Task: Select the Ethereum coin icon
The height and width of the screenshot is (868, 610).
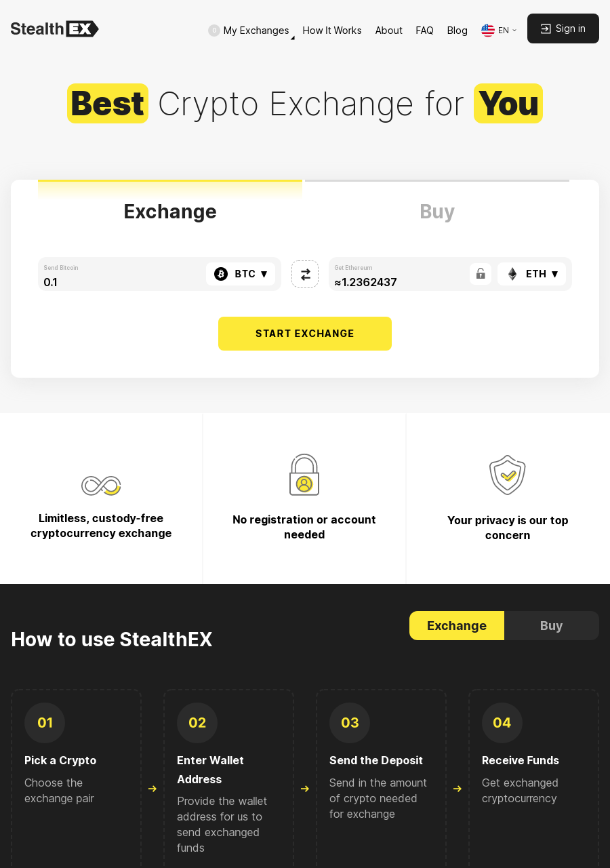Action: point(512,274)
